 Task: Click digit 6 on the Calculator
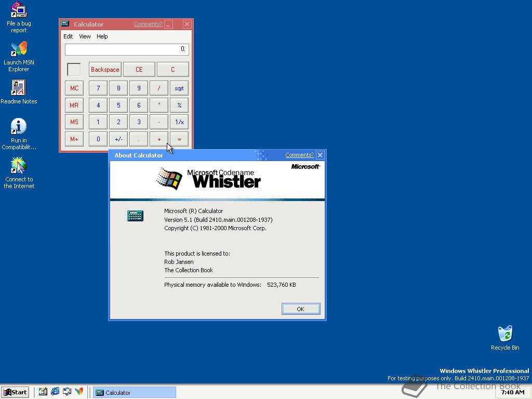(139, 105)
